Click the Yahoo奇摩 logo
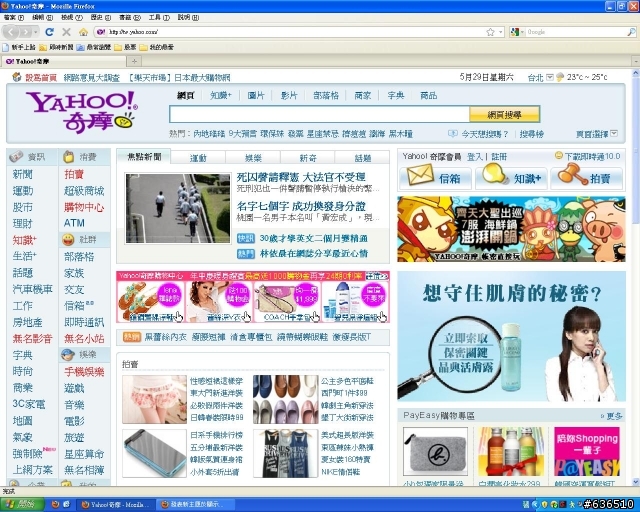 (x=82, y=112)
